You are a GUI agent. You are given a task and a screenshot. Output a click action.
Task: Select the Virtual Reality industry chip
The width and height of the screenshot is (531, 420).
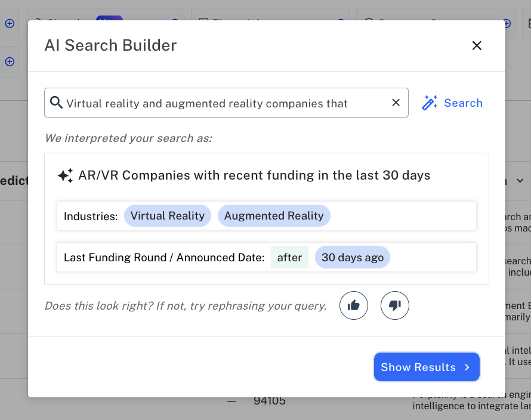click(168, 216)
